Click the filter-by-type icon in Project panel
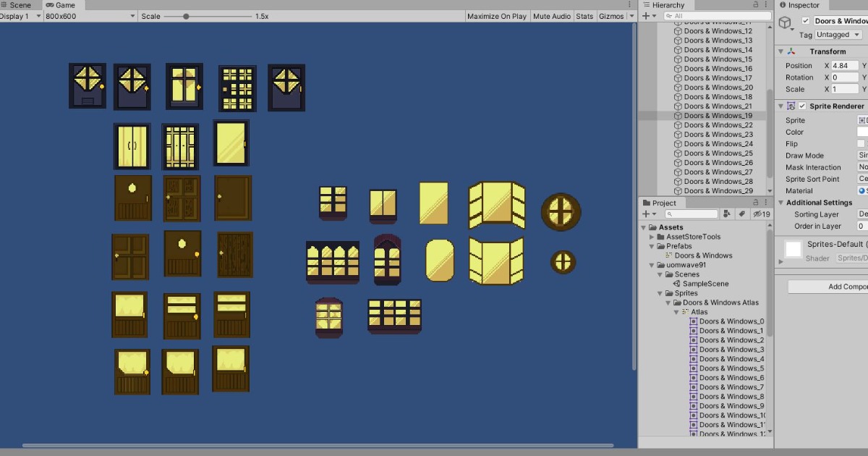The width and height of the screenshot is (868, 456). 728,214
